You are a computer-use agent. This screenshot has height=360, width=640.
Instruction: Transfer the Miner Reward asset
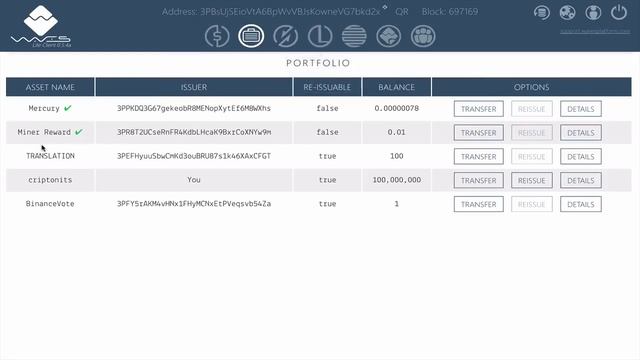[x=478, y=133]
